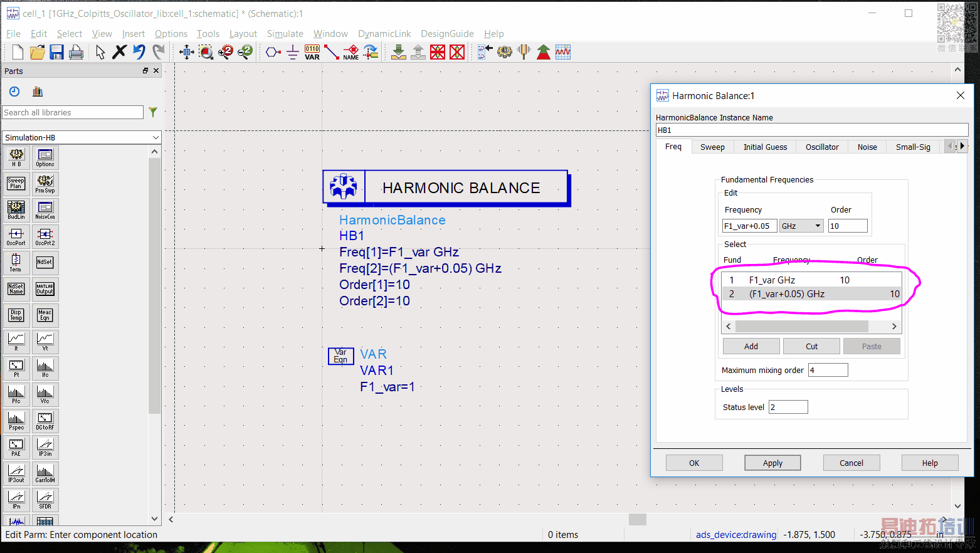
Task: Switch to the Sweep tab
Action: click(x=712, y=147)
